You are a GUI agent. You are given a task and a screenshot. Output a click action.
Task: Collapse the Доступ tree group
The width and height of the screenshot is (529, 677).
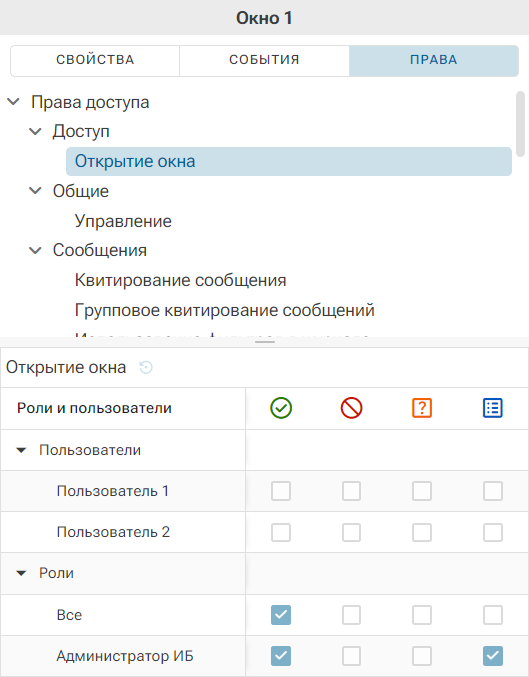point(35,131)
